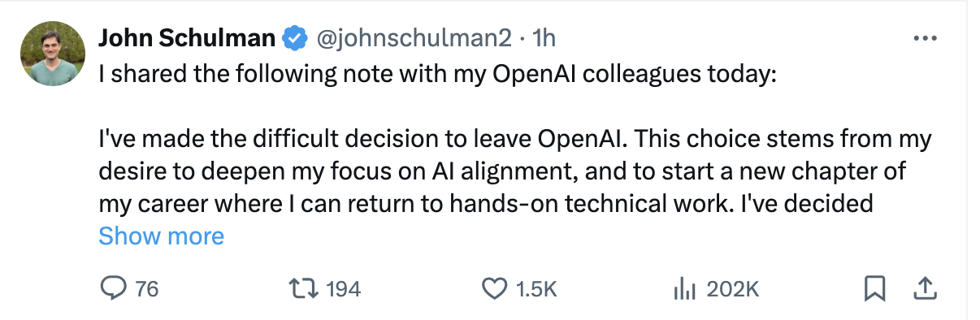Viewport: 980px width, 320px height.
Task: Open the reply speech bubble icon
Action: click(x=113, y=288)
